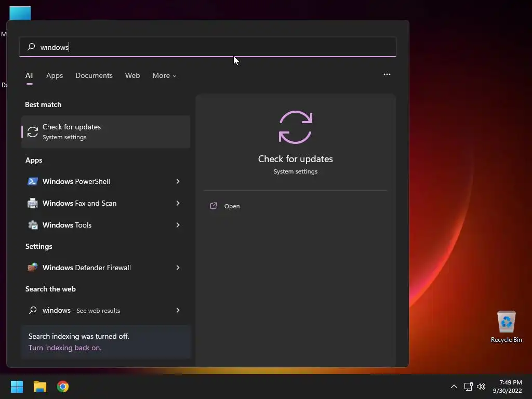Image resolution: width=532 pixels, height=399 pixels.
Task: Expand the web results chevron
Action: (x=178, y=310)
